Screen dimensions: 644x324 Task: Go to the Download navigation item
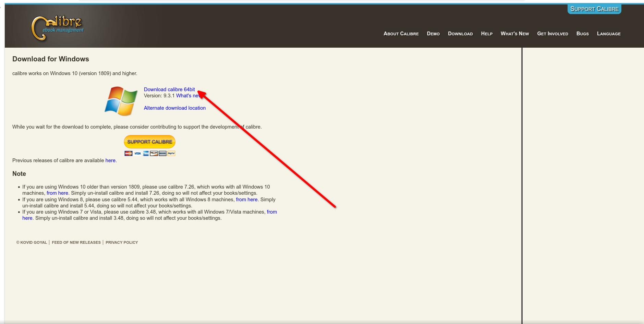coord(460,34)
